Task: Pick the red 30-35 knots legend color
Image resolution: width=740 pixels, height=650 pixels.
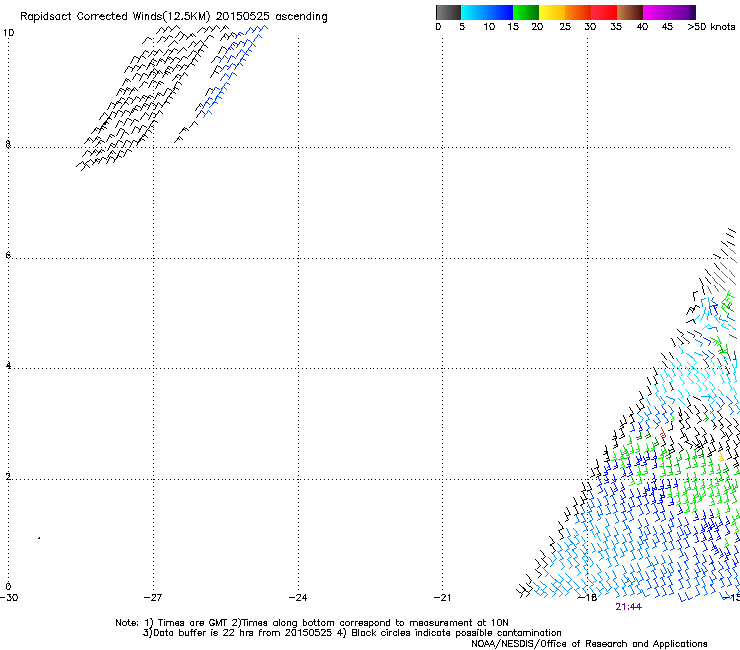Action: point(604,12)
